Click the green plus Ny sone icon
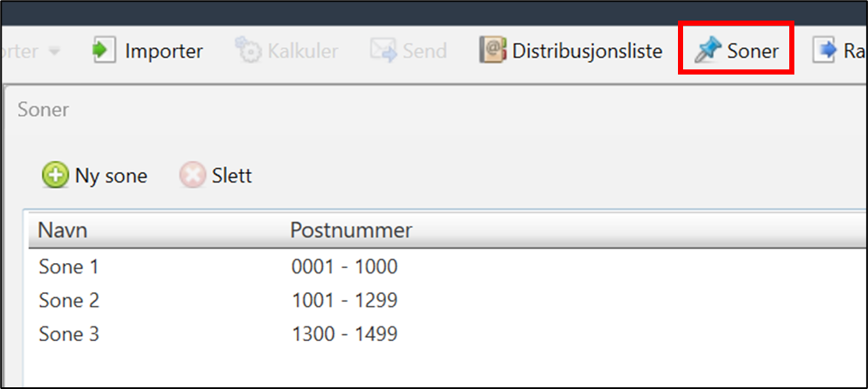Image resolution: width=868 pixels, height=389 pixels. (55, 176)
